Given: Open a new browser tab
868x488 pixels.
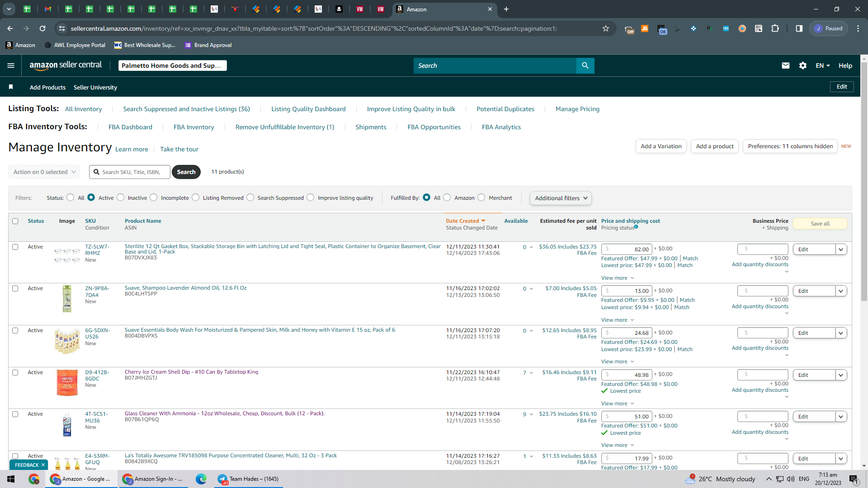Looking at the screenshot, I should (x=506, y=9).
